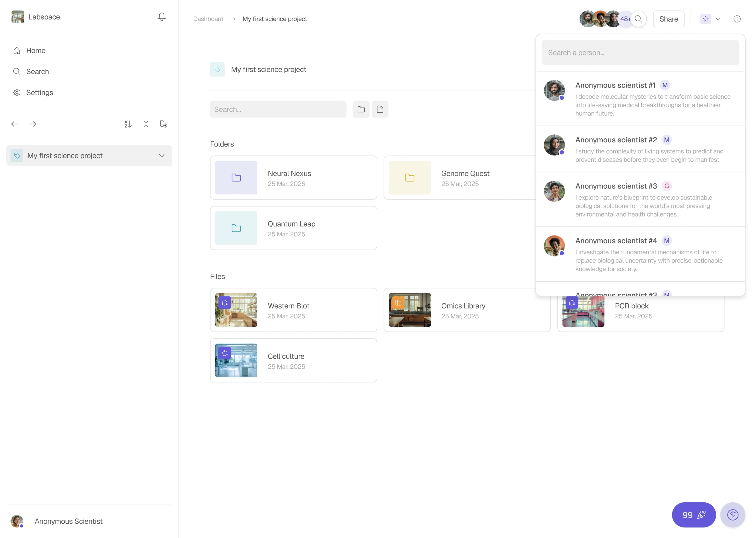Open the Omics Library file

pos(467,310)
